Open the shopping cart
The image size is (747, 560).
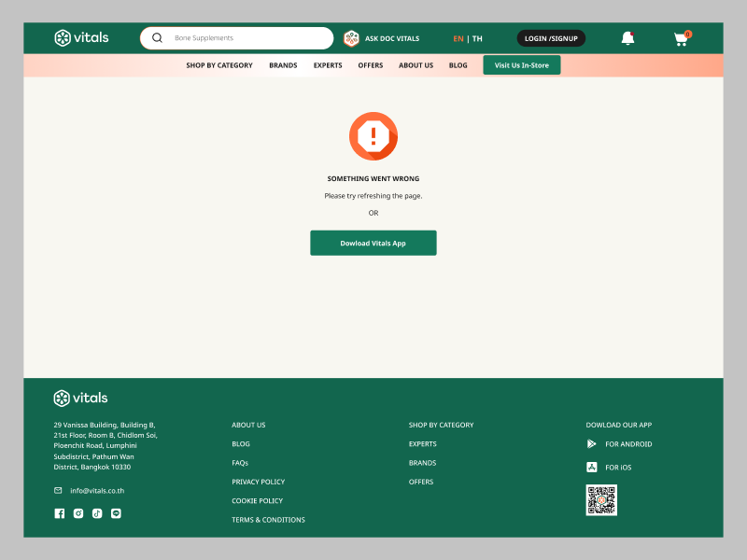click(x=682, y=38)
